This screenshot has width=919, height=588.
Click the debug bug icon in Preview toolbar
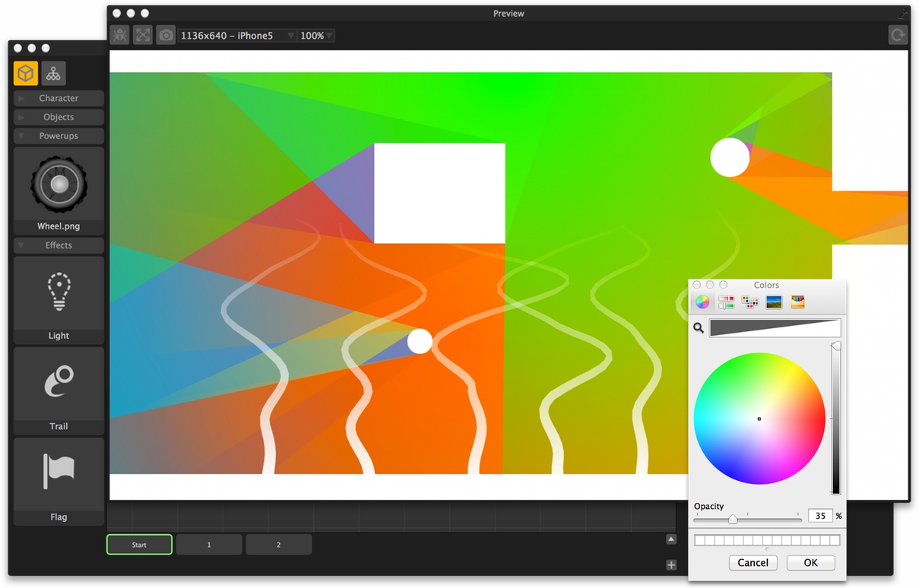pos(119,35)
